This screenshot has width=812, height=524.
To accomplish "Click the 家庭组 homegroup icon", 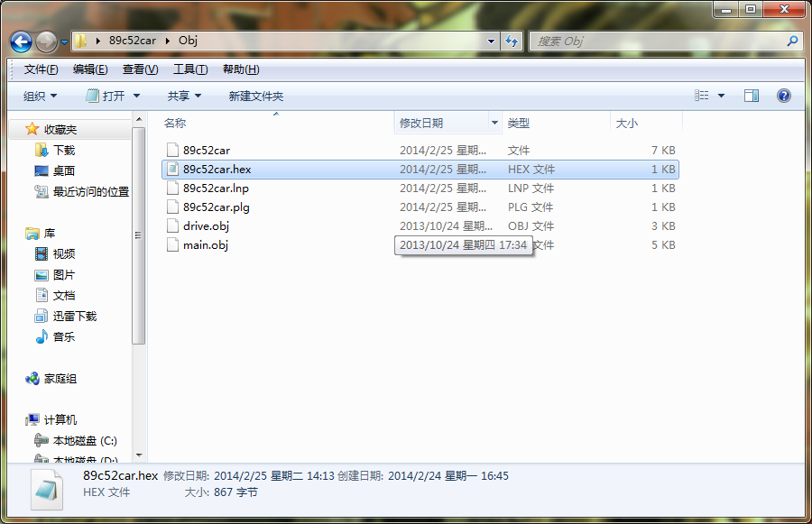I will tap(33, 379).
